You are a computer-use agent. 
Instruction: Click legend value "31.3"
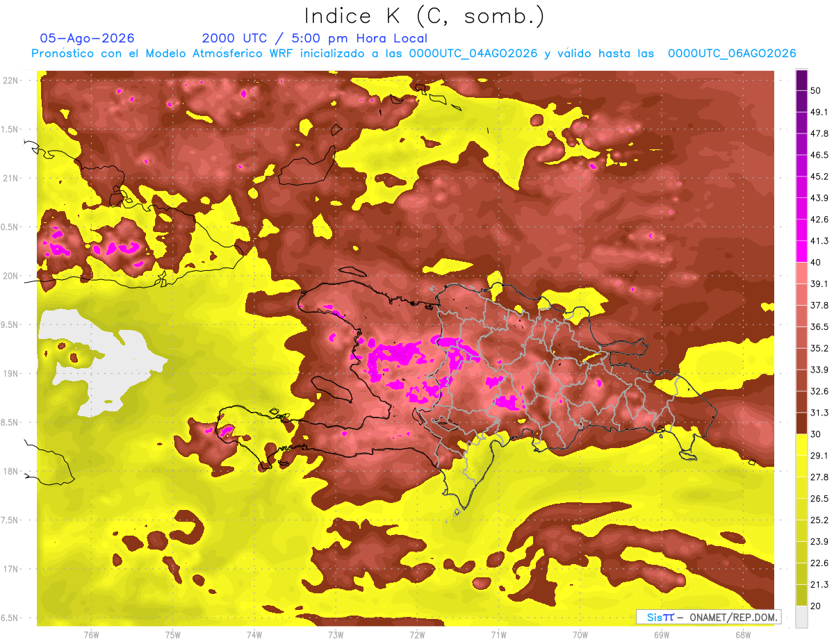tap(819, 413)
